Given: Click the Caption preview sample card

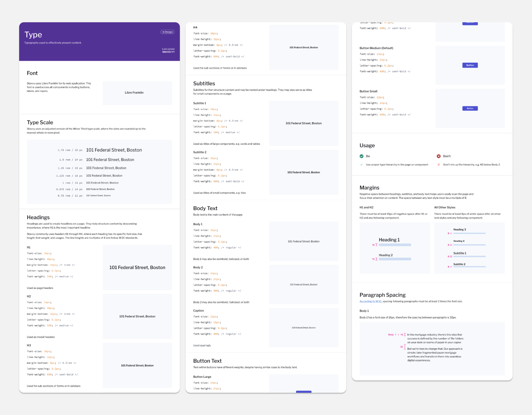Looking at the screenshot, I should (x=304, y=328).
